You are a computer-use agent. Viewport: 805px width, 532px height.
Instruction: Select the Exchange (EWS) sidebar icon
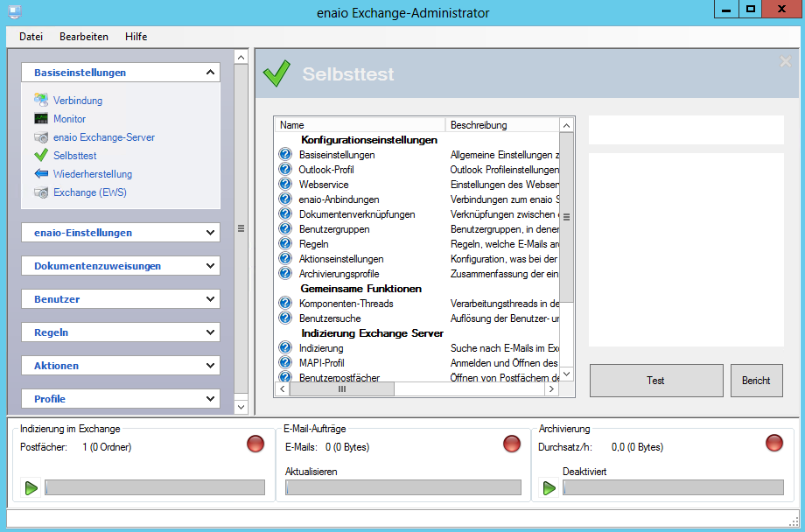(x=41, y=192)
